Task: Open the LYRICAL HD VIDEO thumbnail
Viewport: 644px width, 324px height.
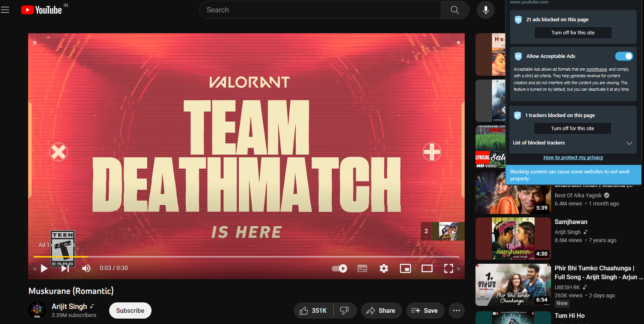Action: click(x=490, y=147)
